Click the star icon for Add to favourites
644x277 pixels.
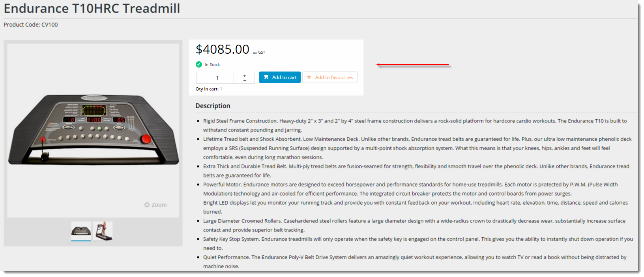[x=309, y=77]
